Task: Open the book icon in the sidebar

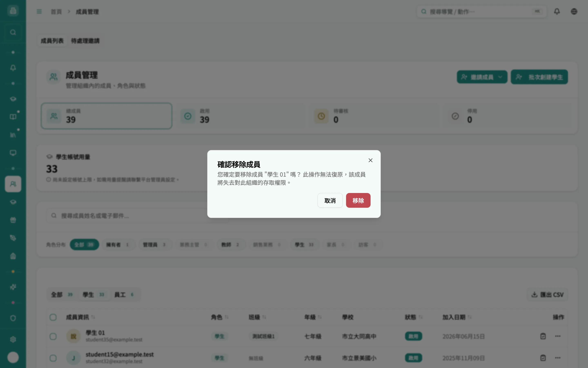Action: pos(13,117)
